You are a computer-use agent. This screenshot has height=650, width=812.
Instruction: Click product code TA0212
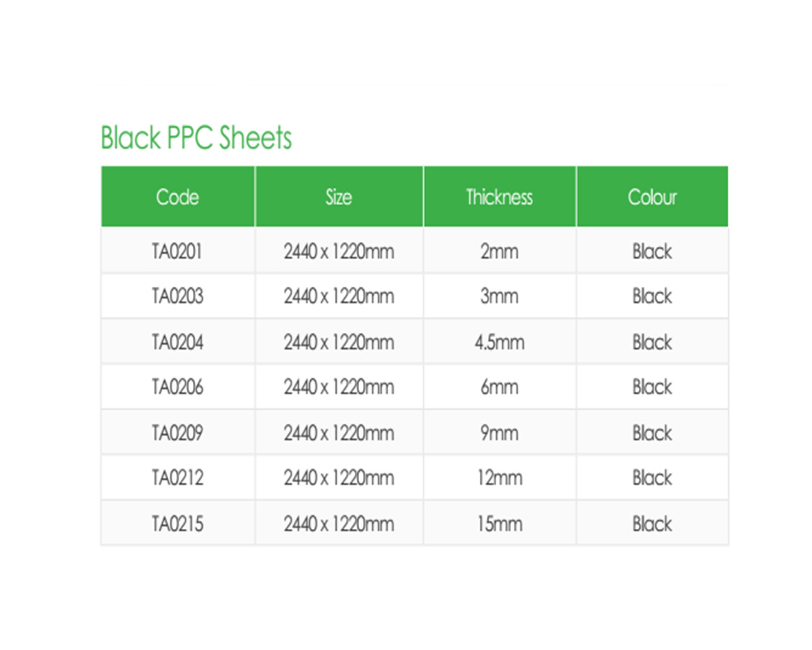[177, 478]
